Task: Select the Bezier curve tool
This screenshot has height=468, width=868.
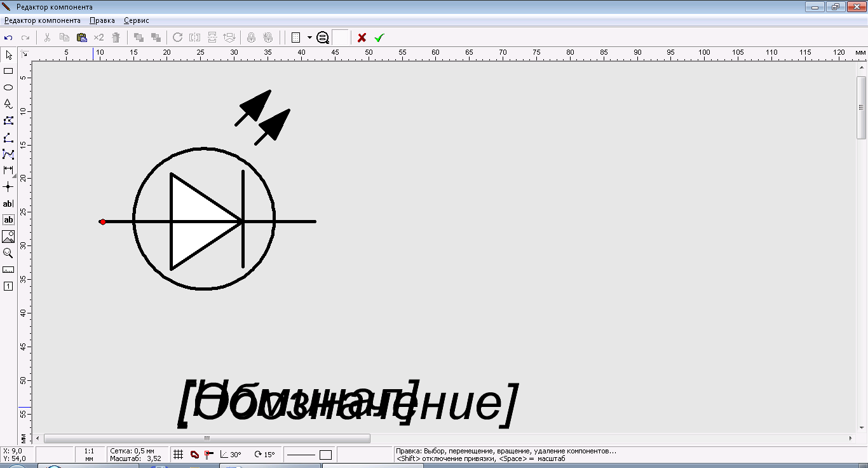Action: tap(8, 154)
